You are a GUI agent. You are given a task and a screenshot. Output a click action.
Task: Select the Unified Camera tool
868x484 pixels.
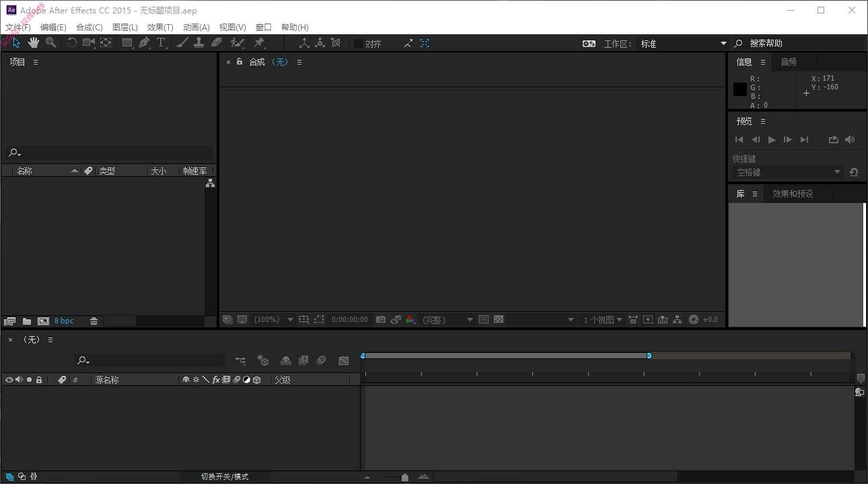(89, 43)
